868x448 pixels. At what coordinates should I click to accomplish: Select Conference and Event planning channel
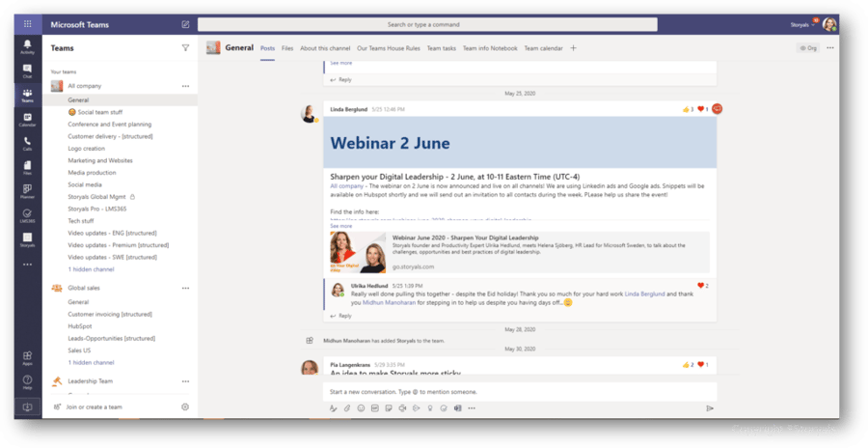click(x=109, y=125)
